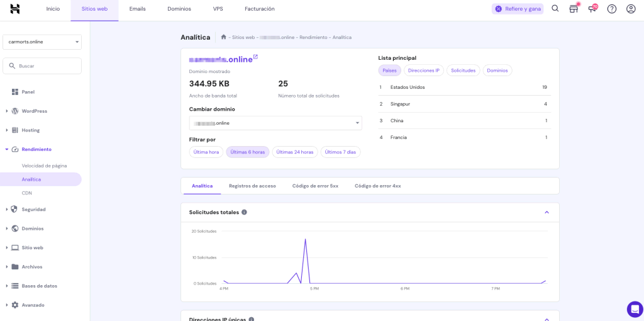This screenshot has width=644, height=321.
Task: Click the Buscar search field
Action: click(42, 65)
